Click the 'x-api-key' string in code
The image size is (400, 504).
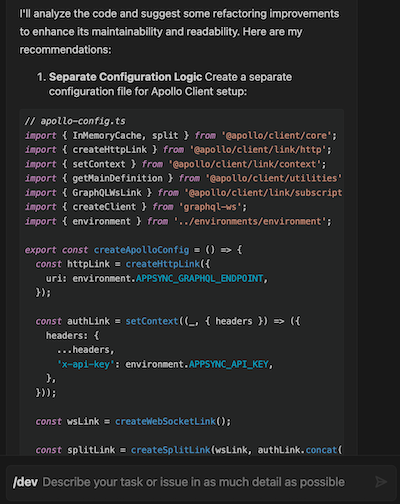click(86, 364)
